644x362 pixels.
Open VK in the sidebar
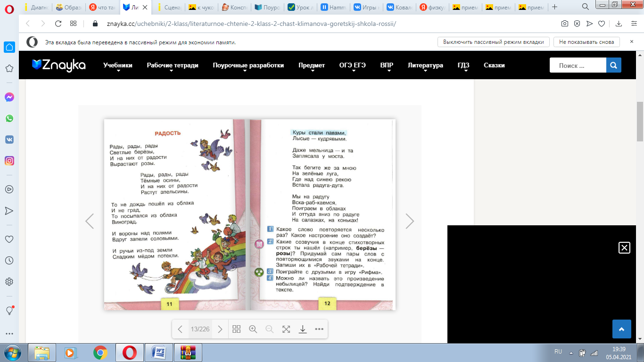tap(9, 140)
